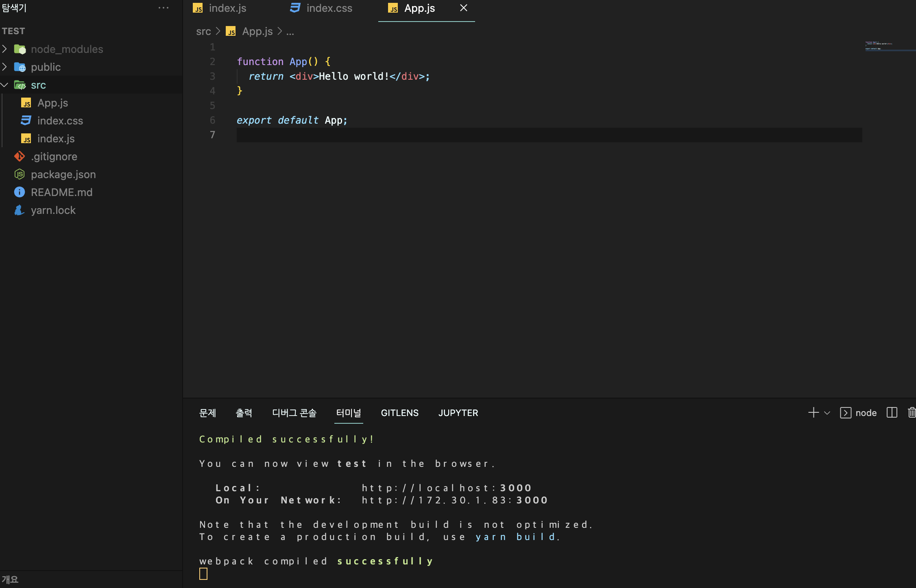Image resolution: width=916 pixels, height=588 pixels.
Task: Open .gitignore file in explorer
Action: tap(54, 157)
